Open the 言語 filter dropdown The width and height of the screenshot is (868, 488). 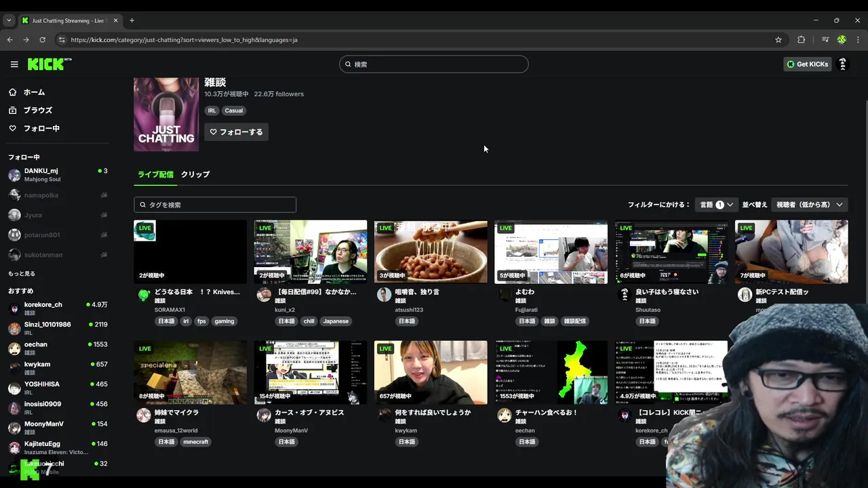[x=716, y=205]
